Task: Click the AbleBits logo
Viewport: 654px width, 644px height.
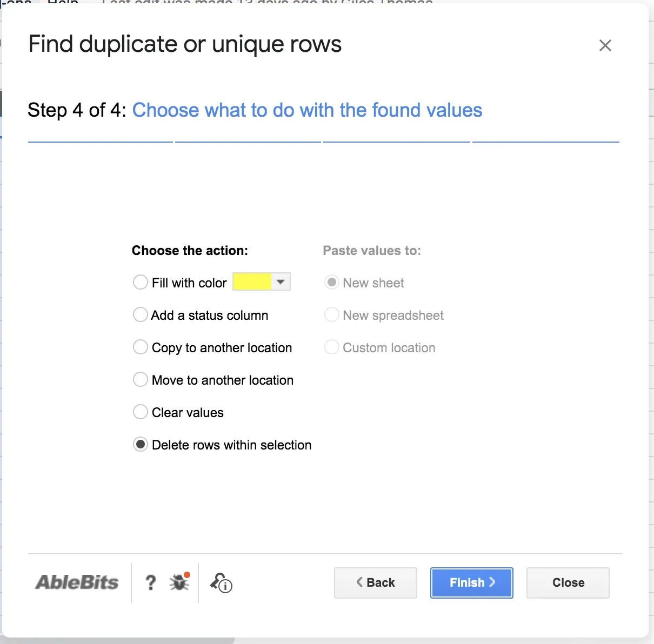Action: pyautogui.click(x=77, y=582)
